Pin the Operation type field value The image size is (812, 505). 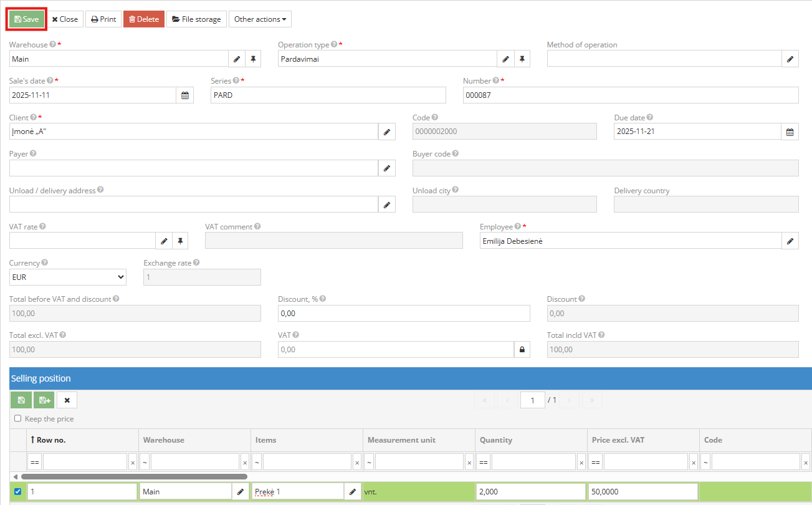(522, 59)
